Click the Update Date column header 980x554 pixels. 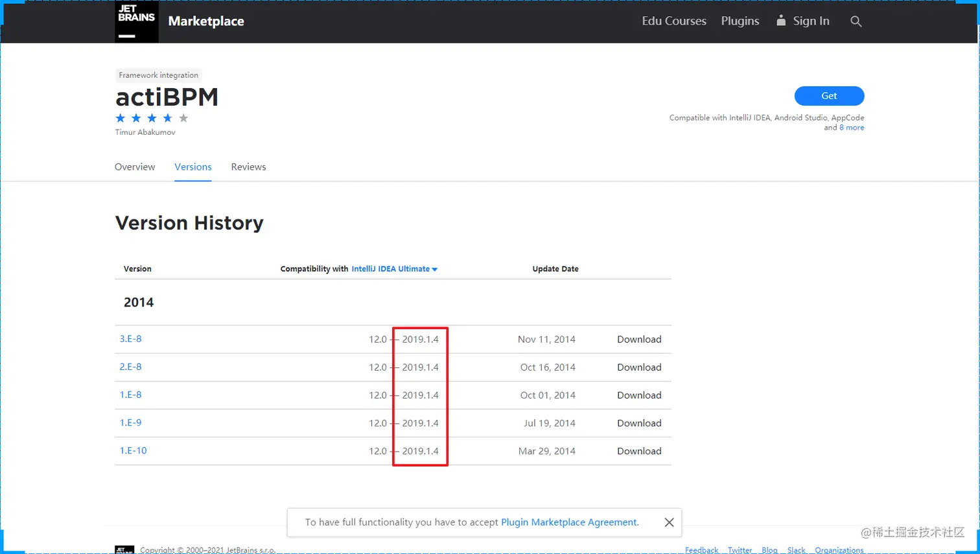pos(555,269)
